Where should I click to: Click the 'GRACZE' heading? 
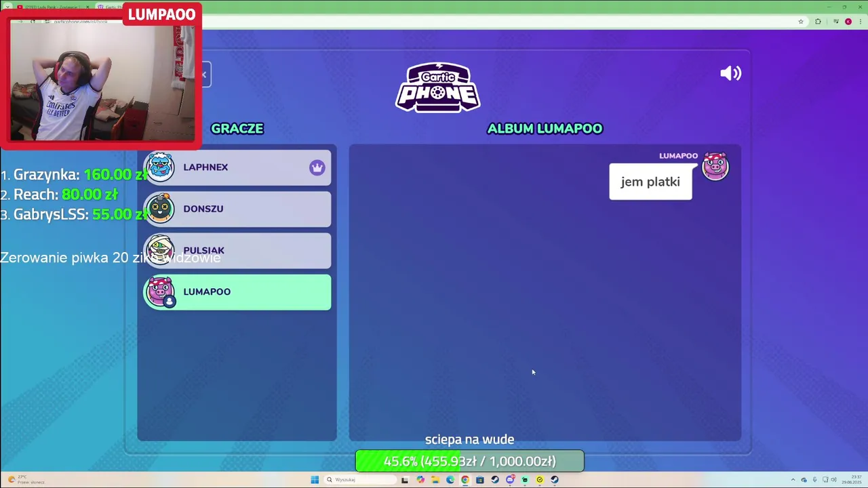(237, 128)
